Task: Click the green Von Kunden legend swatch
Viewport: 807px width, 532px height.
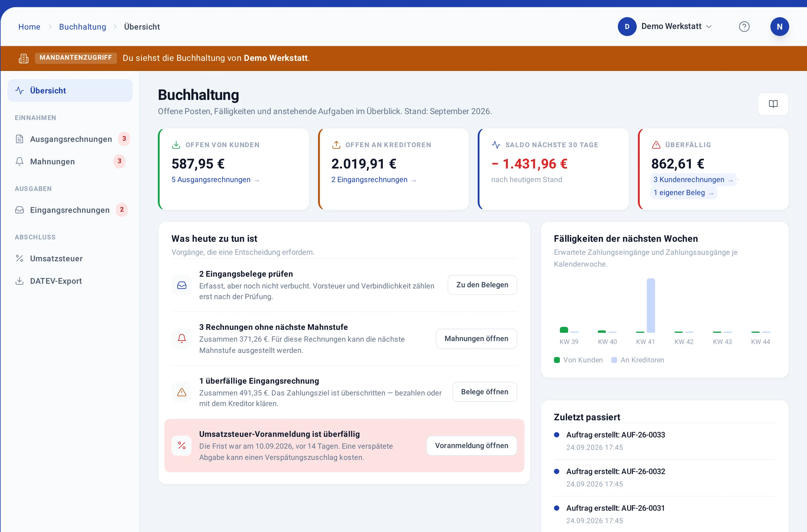Action: [557, 360]
